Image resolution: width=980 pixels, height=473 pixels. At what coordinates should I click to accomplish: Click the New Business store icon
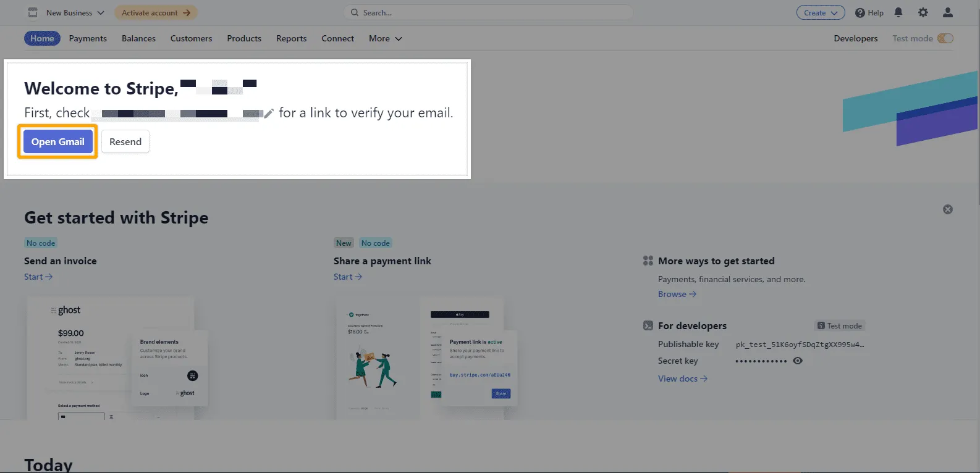pyautogui.click(x=33, y=12)
